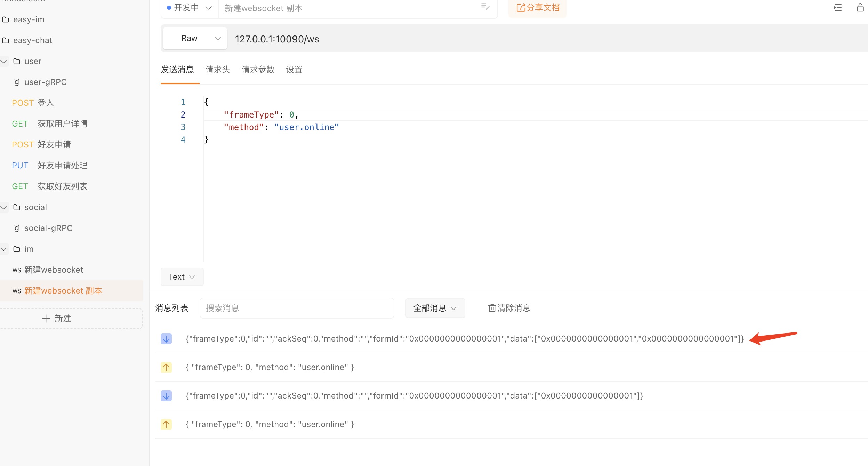
Task: Click the 清除消息 button
Action: (509, 308)
